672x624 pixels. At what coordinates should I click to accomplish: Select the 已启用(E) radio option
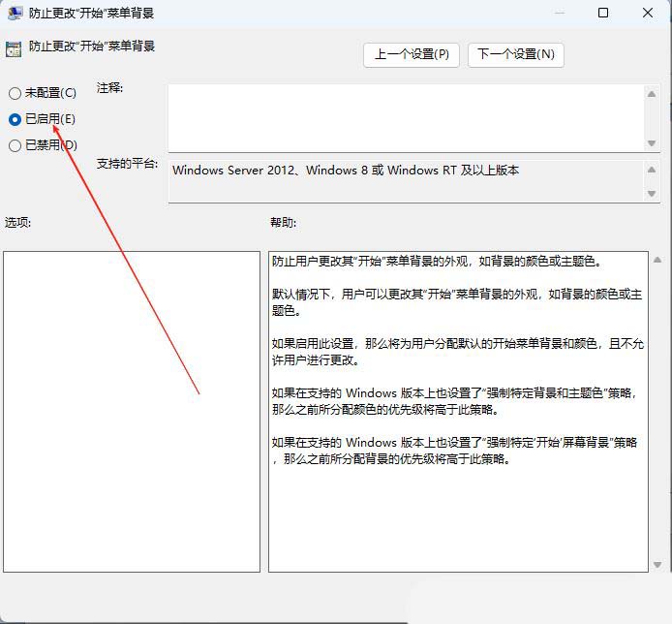[15, 119]
